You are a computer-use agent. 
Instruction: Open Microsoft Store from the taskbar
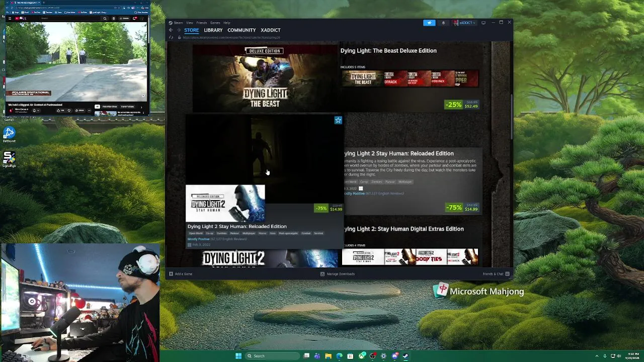click(x=350, y=356)
